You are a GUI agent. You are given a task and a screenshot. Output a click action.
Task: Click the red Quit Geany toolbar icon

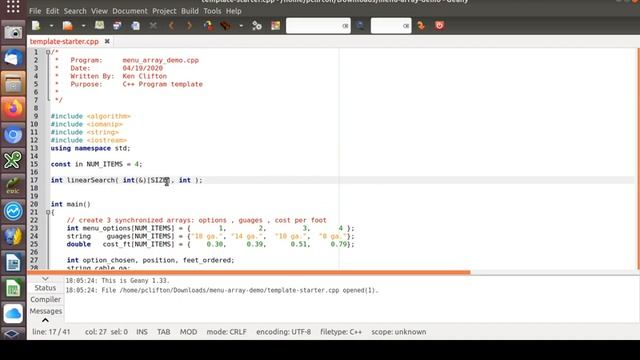[440, 26]
